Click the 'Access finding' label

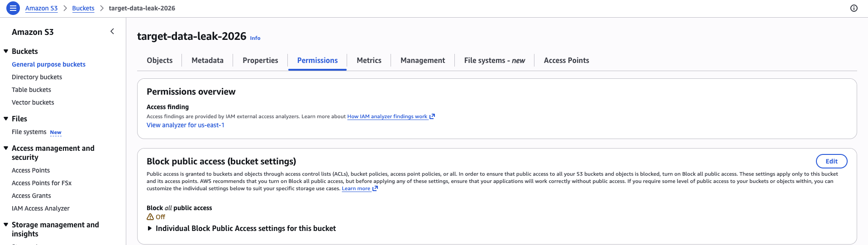(167, 107)
